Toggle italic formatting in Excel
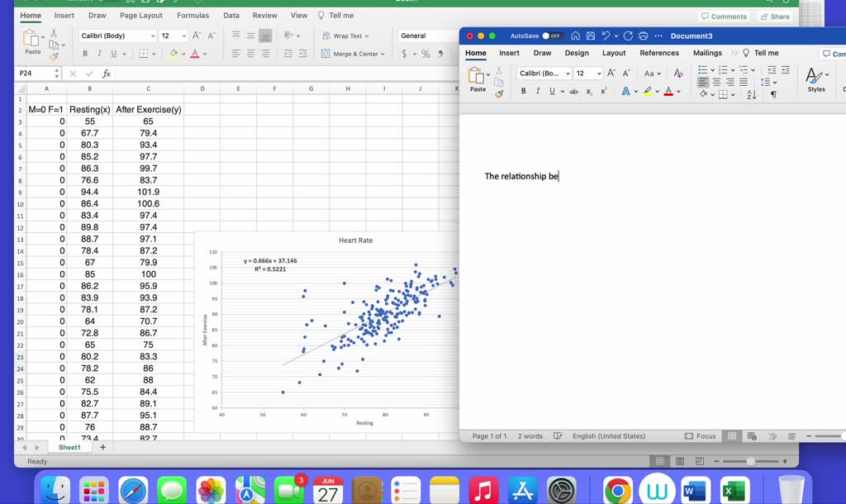Viewport: 846px width, 504px height. coord(98,53)
